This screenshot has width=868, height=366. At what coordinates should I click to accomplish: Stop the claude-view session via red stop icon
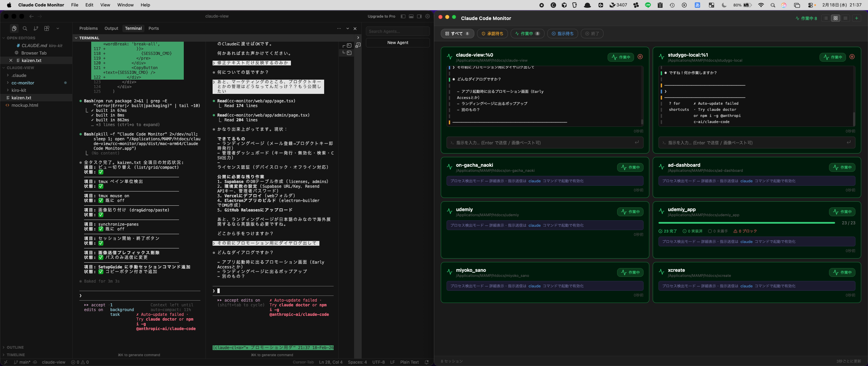tap(640, 57)
